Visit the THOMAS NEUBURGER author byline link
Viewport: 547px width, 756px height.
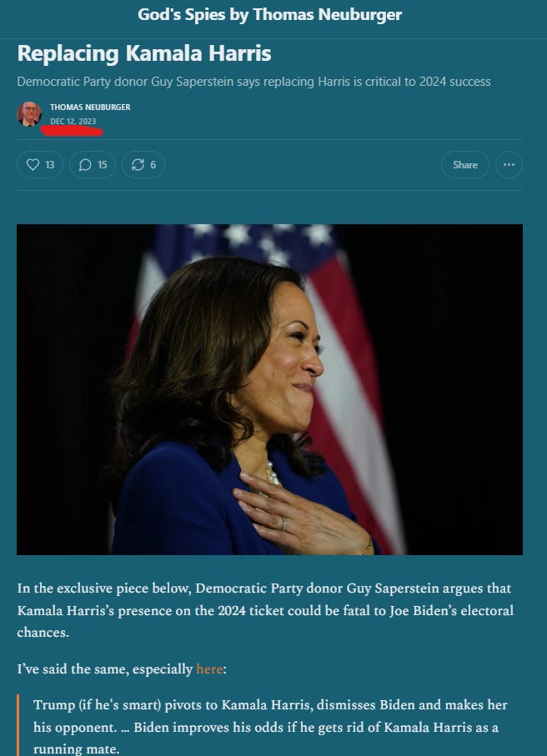pos(90,107)
